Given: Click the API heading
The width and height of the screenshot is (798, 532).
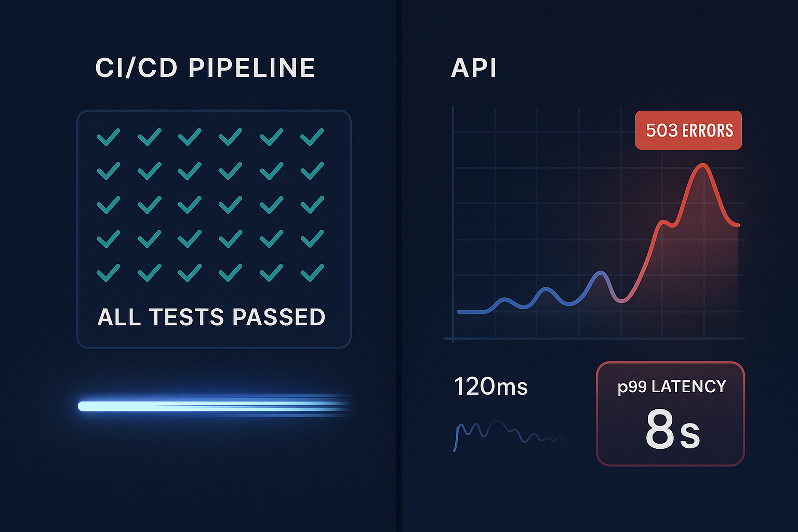Looking at the screenshot, I should (x=474, y=68).
